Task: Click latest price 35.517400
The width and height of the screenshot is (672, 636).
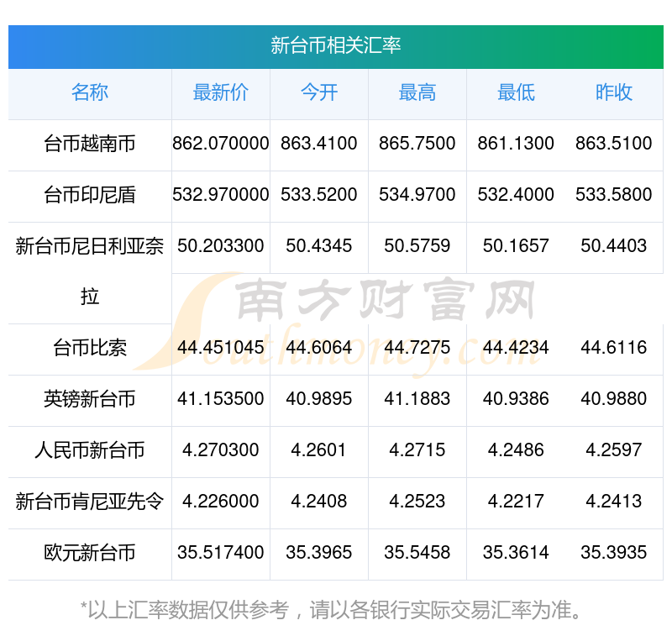Action: 221,553
